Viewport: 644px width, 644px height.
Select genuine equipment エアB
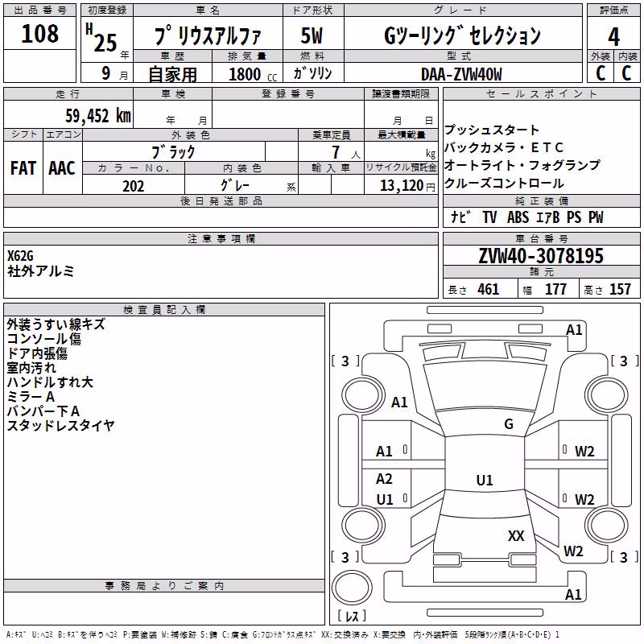548,217
